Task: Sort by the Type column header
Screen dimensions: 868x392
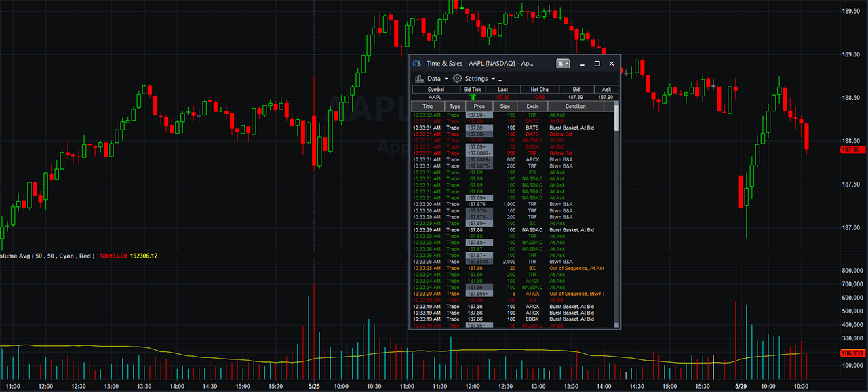Action: [455, 106]
